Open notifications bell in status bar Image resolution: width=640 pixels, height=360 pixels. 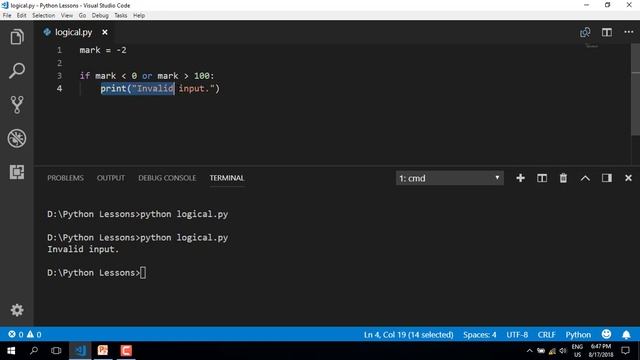point(626,335)
